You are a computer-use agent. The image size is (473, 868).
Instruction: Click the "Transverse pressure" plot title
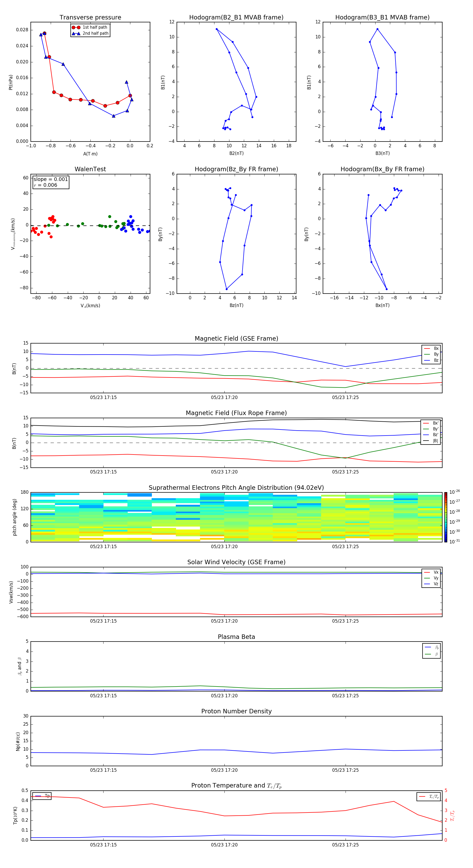click(90, 18)
